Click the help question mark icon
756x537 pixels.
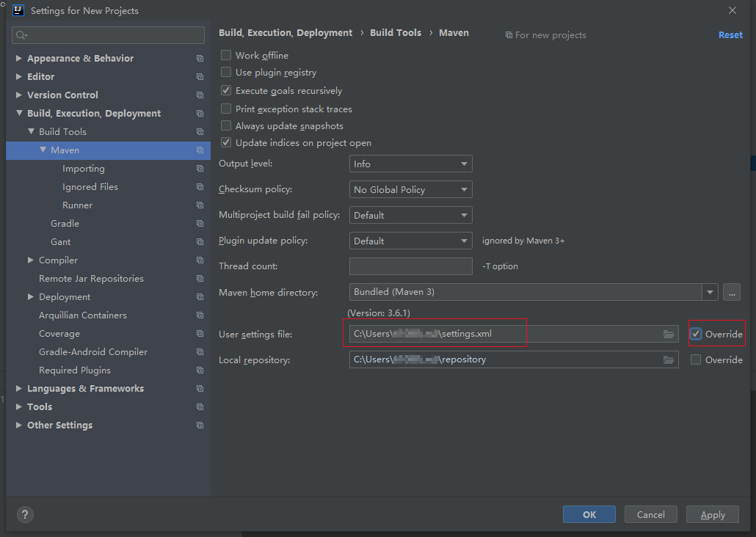[25, 514]
